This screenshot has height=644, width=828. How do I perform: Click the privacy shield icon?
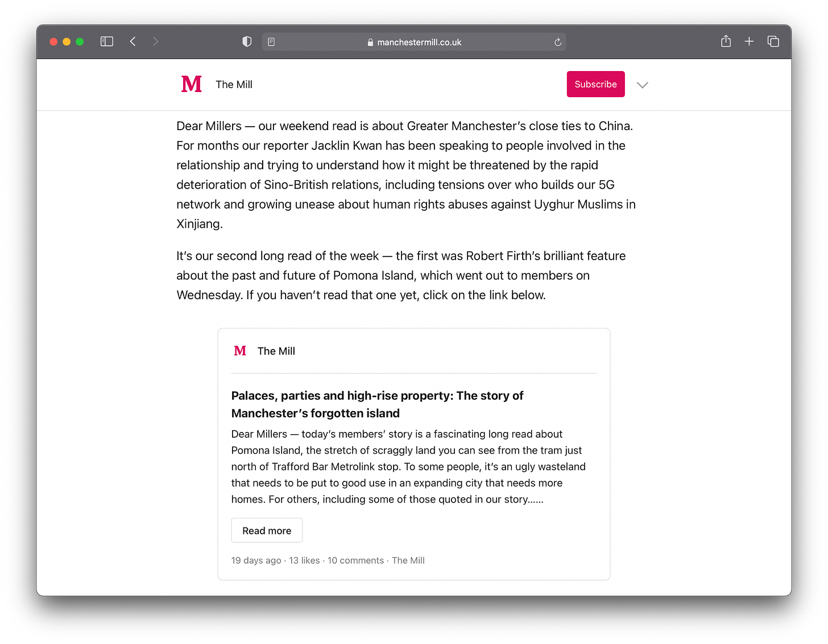coord(247,41)
